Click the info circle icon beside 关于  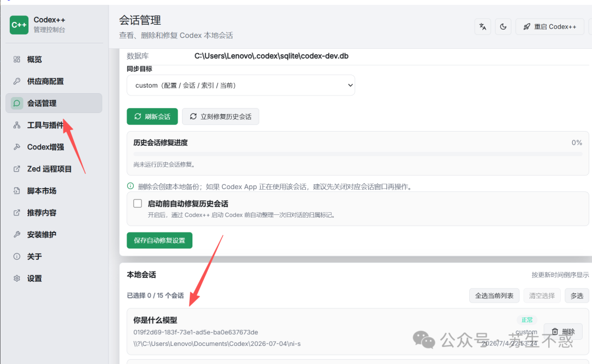(16, 257)
